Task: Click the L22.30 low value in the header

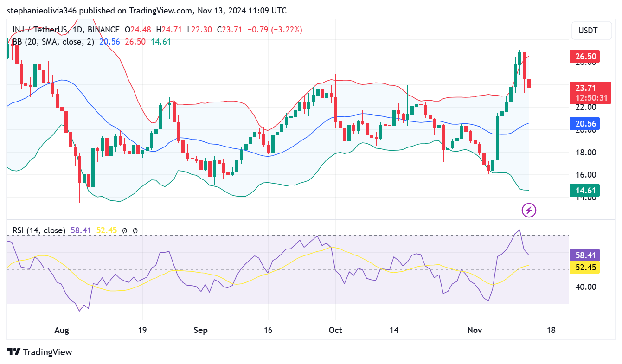Action: point(199,30)
